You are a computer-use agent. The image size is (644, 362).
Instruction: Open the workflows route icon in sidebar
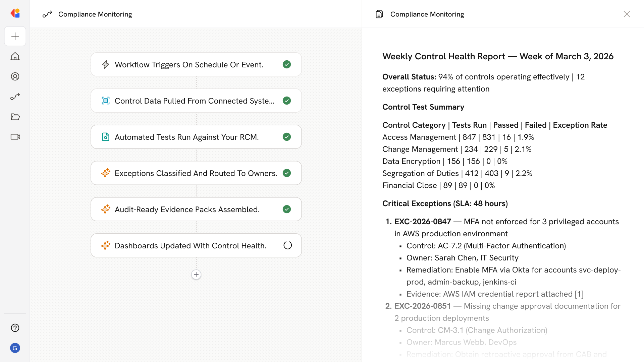pos(15,97)
